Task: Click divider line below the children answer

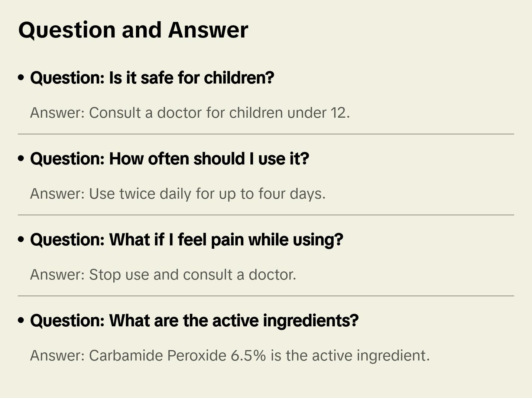Action: 266,134
